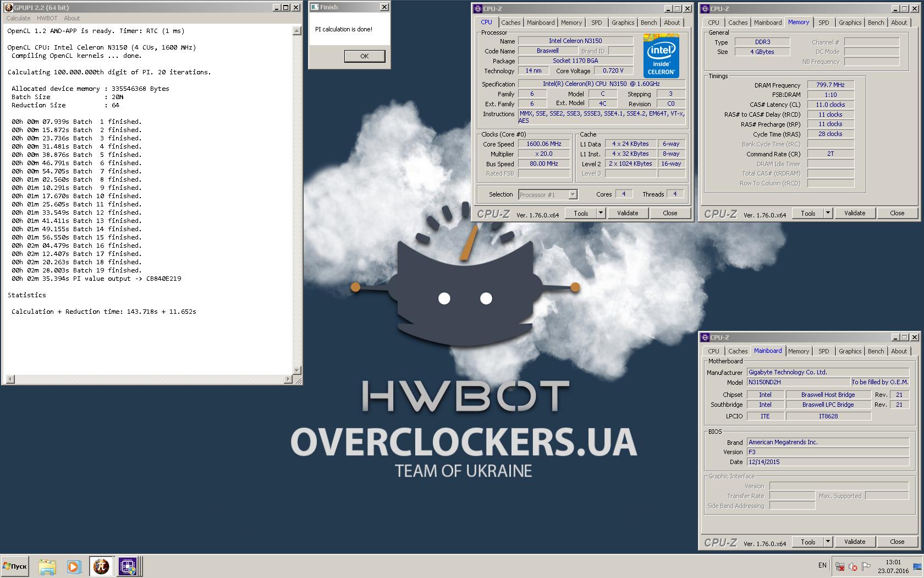Click the DRAM Frequency value 799.7 MHz

(831, 85)
